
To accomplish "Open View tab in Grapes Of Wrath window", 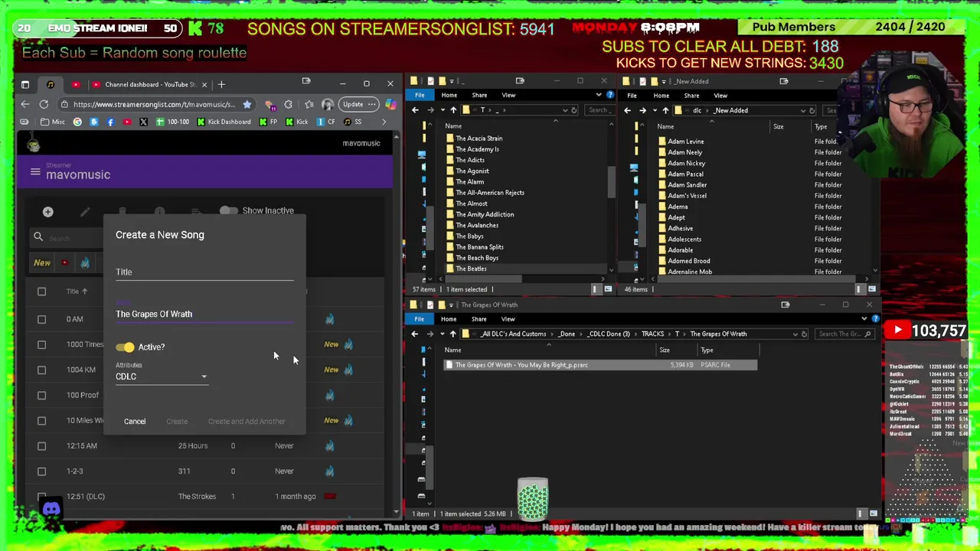I will (x=508, y=319).
